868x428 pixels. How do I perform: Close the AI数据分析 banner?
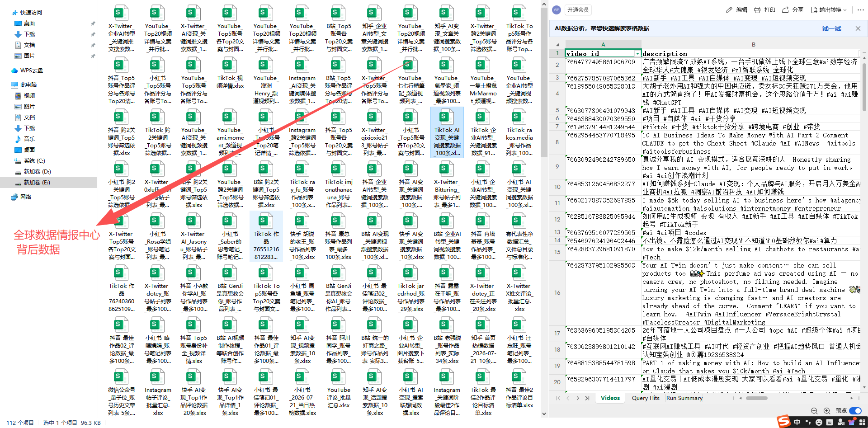click(858, 28)
